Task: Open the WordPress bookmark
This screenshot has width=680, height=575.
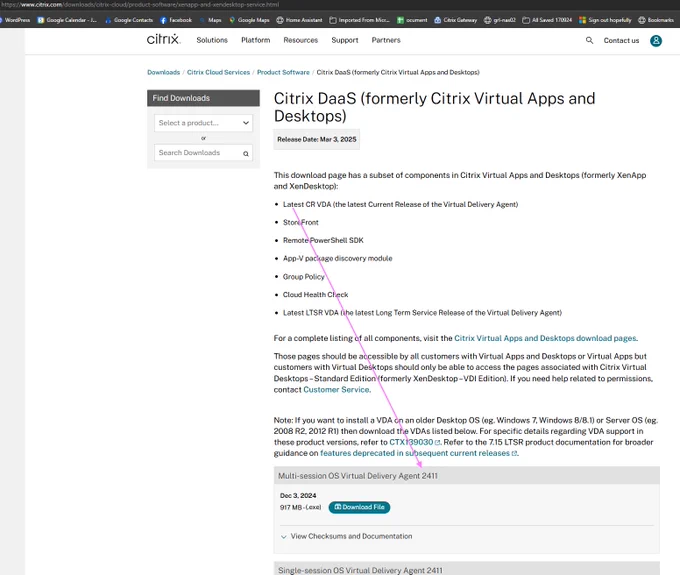Action: (15, 20)
